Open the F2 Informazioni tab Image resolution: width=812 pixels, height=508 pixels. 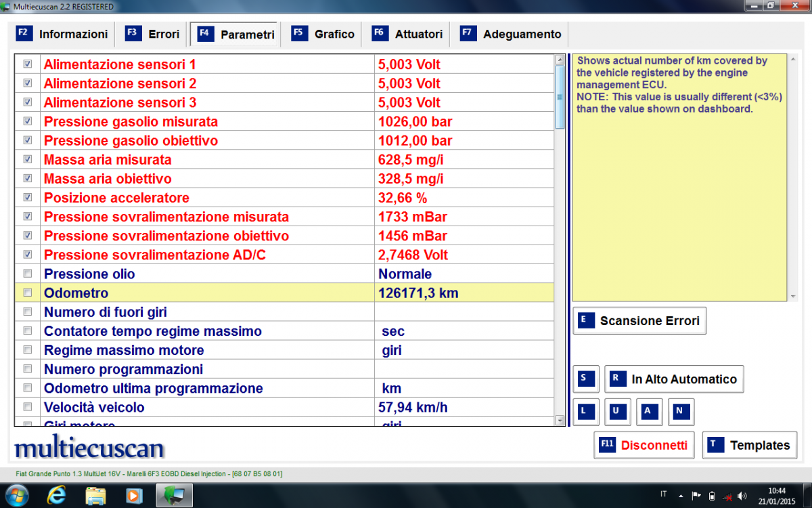pos(62,34)
